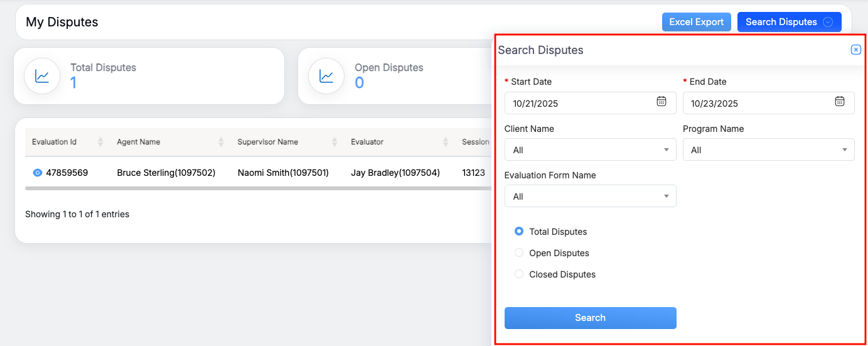
Task: Expand the Evaluation Form Name dropdown
Action: (590, 197)
